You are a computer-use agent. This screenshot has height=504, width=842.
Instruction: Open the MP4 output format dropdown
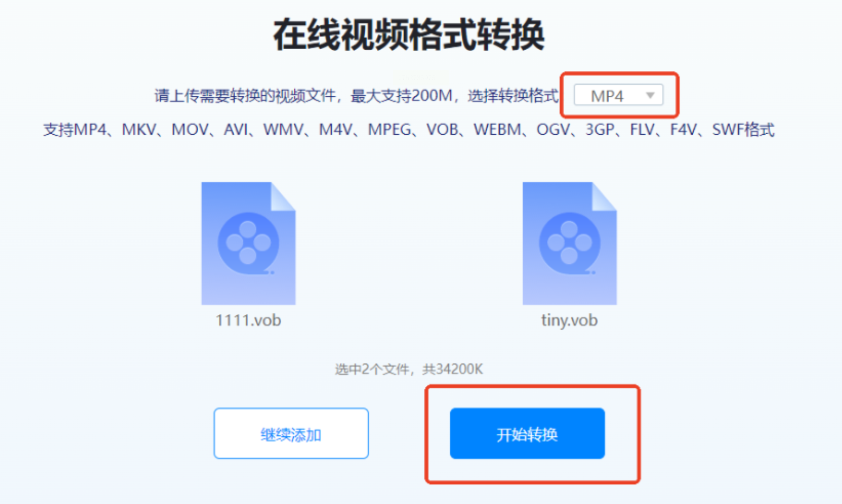pyautogui.click(x=619, y=95)
